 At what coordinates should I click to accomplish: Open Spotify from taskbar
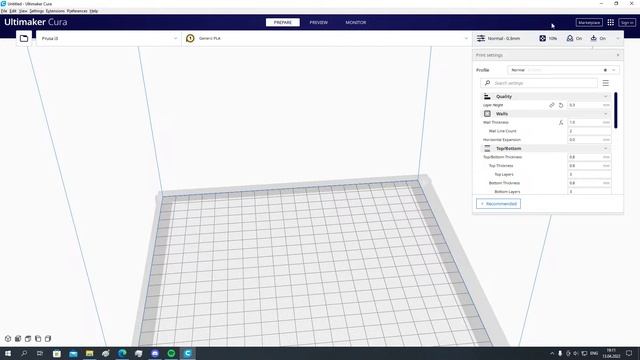[171, 353]
